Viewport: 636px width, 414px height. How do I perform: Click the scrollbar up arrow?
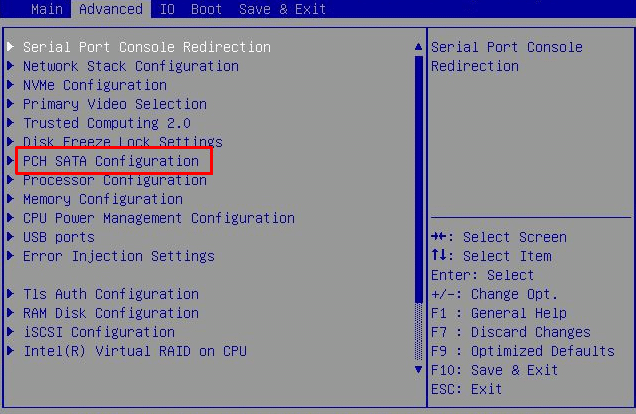418,47
